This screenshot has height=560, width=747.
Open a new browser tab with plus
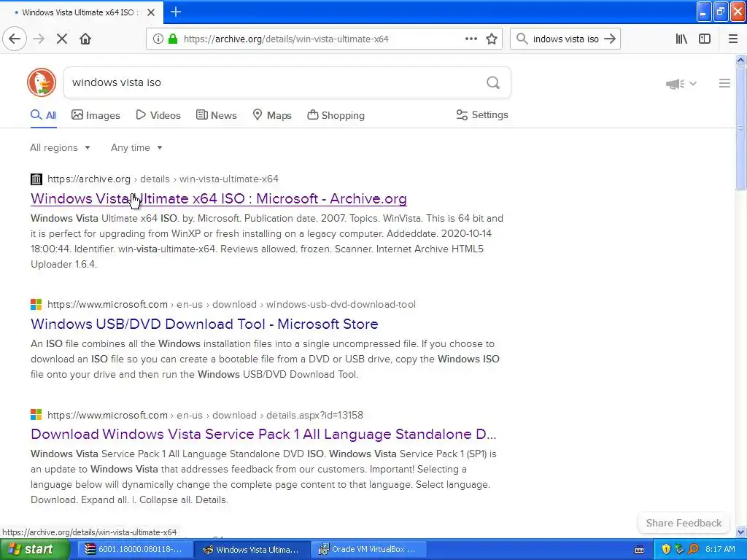(175, 12)
